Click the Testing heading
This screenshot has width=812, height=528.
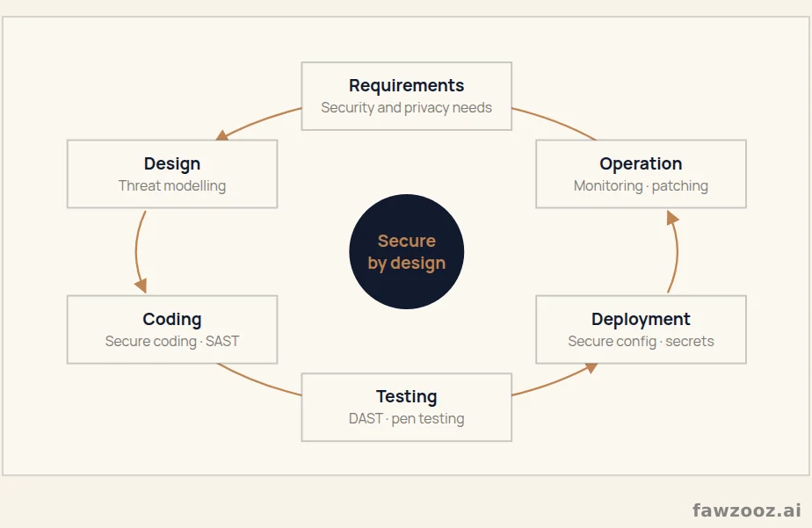point(407,396)
